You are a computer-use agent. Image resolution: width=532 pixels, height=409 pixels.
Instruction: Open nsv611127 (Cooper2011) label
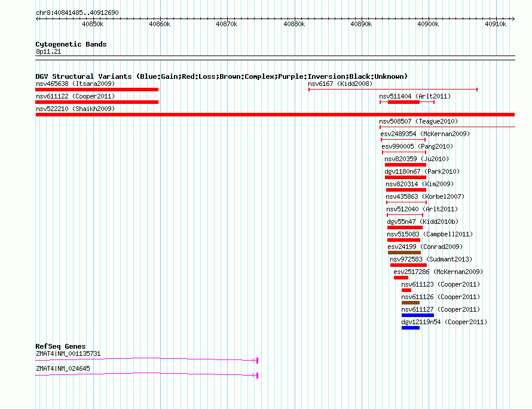441,309
